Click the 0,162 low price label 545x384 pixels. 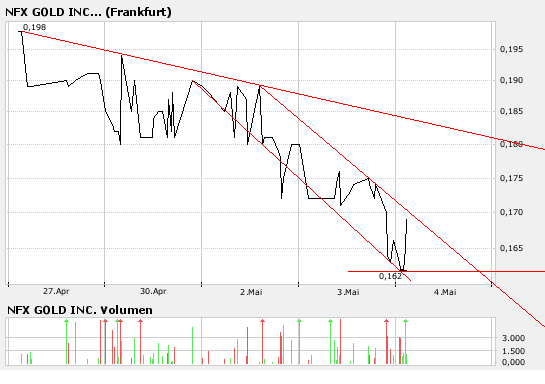pyautogui.click(x=390, y=276)
